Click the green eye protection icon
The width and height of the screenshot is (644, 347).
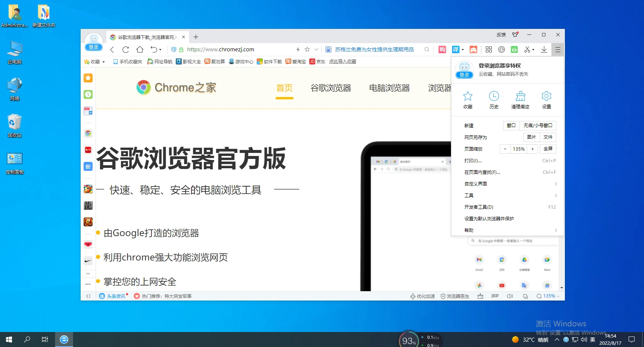514,49
